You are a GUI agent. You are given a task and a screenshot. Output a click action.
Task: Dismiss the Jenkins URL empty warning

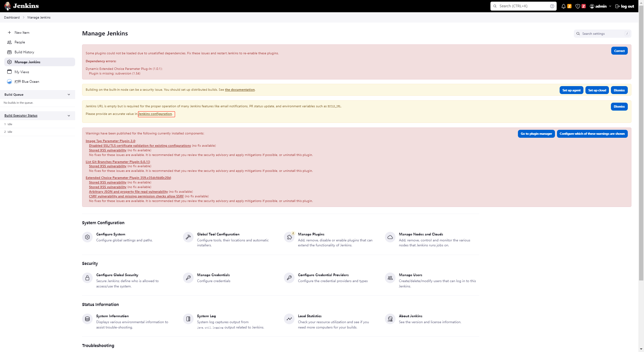(x=619, y=106)
